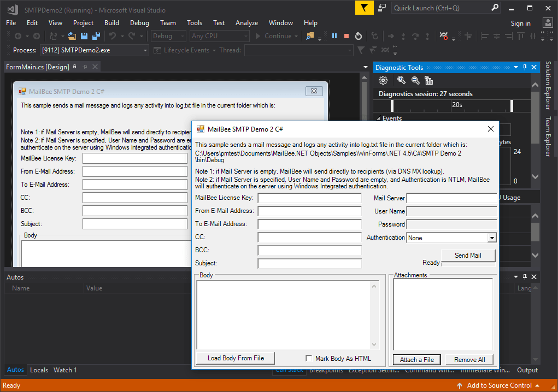
Task: Click Load Body From File button
Action: click(236, 358)
